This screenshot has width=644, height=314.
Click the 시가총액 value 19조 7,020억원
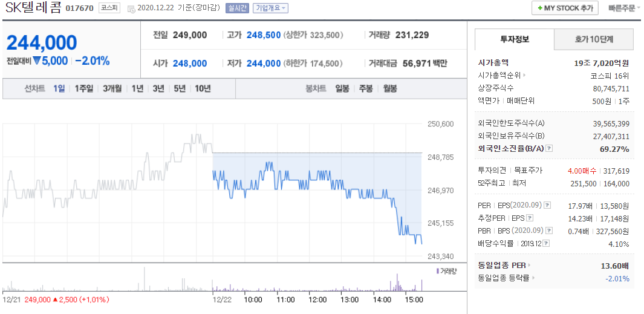coord(602,64)
